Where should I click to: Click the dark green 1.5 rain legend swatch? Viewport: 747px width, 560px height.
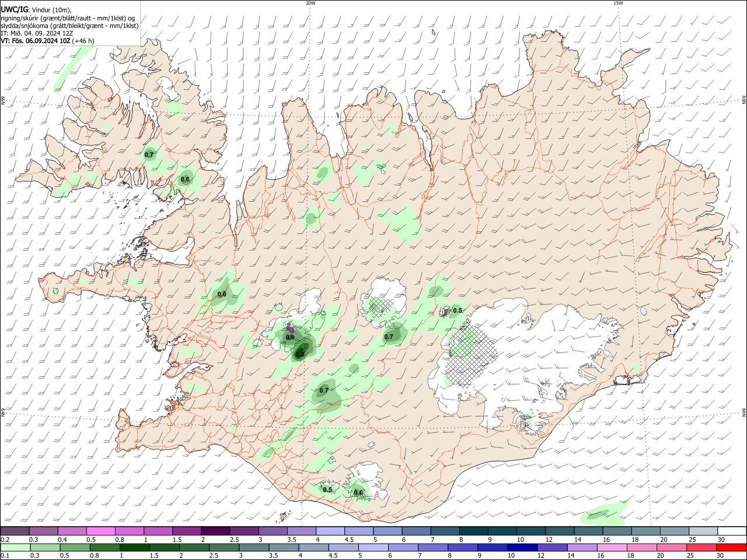(x=163, y=548)
